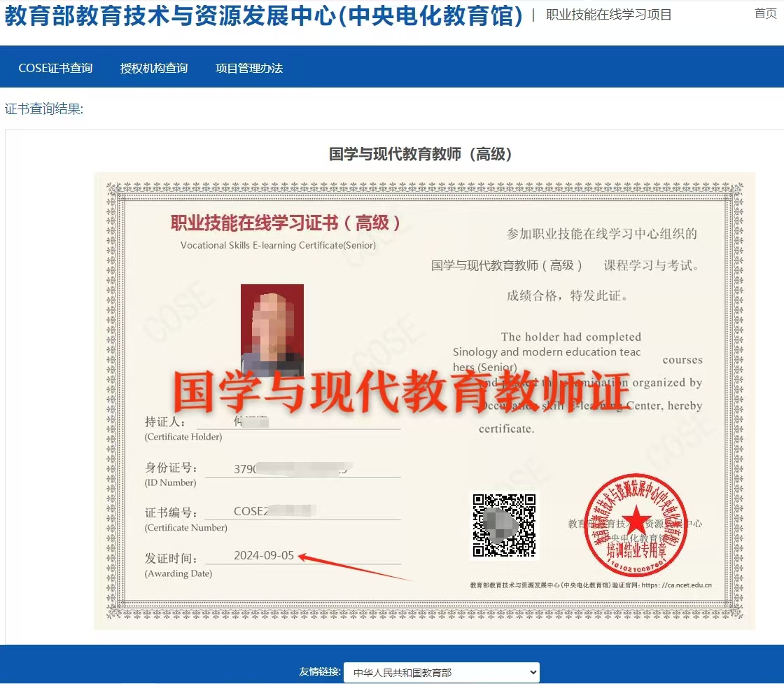Click the 证书查询结果 label
This screenshot has height=684, width=784.
(43, 109)
